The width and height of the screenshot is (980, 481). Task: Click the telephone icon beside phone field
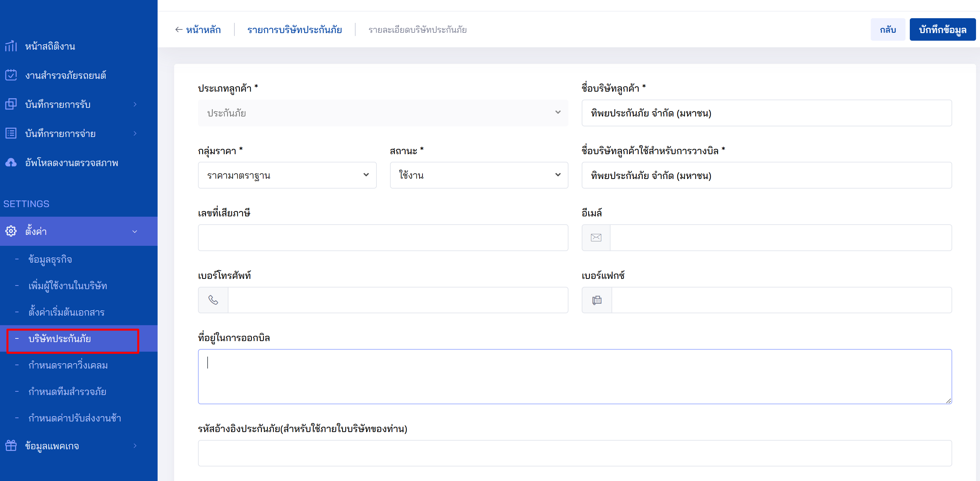[213, 300]
